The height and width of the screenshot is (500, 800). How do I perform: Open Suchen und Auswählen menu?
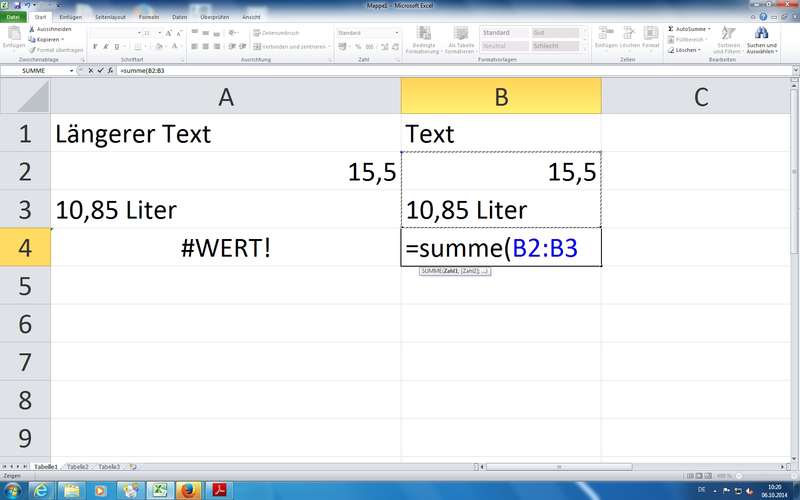[x=761, y=40]
